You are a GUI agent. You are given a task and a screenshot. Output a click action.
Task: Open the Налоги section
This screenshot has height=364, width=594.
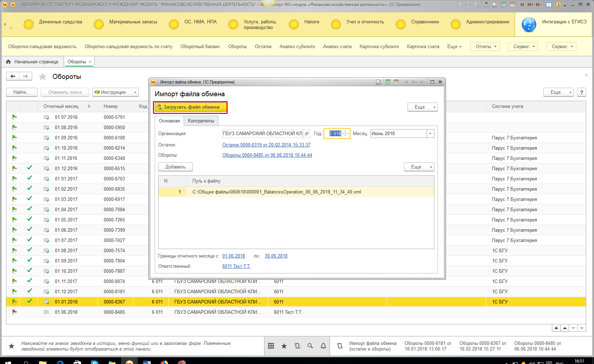click(312, 22)
